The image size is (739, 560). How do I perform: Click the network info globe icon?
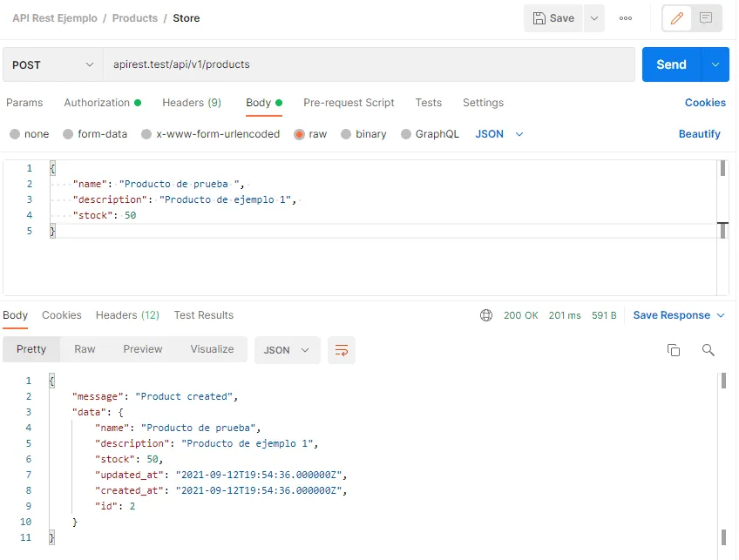[485, 315]
